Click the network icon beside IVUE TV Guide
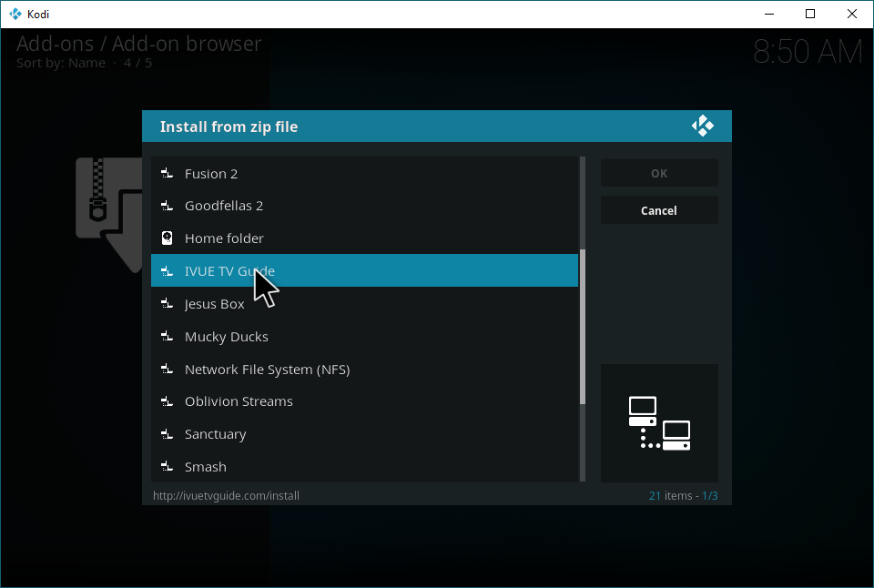The height and width of the screenshot is (588, 874). pyautogui.click(x=167, y=271)
